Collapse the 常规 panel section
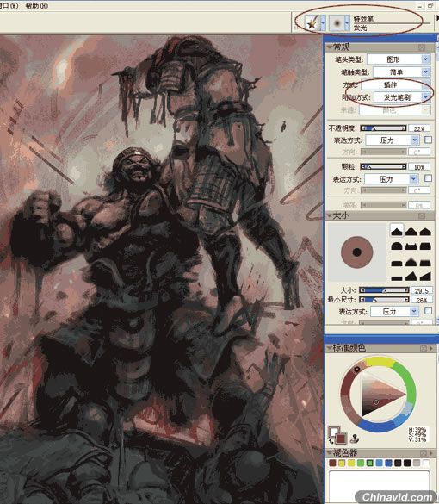The image size is (439, 504). [x=330, y=47]
